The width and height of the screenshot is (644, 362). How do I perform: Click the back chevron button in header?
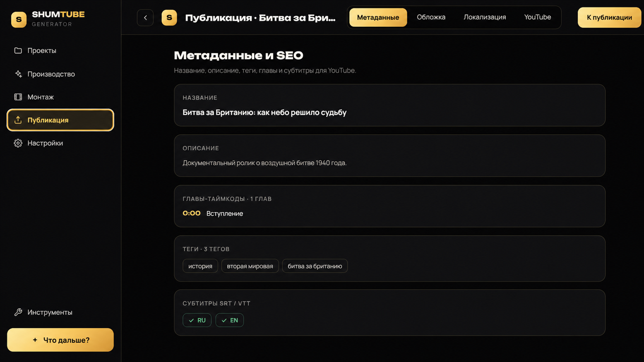(x=145, y=18)
